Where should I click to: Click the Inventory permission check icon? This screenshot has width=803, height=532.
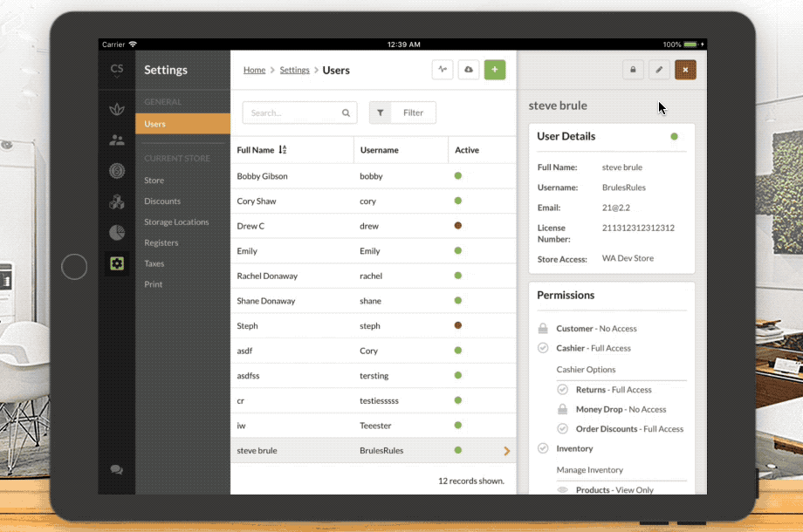tap(543, 448)
